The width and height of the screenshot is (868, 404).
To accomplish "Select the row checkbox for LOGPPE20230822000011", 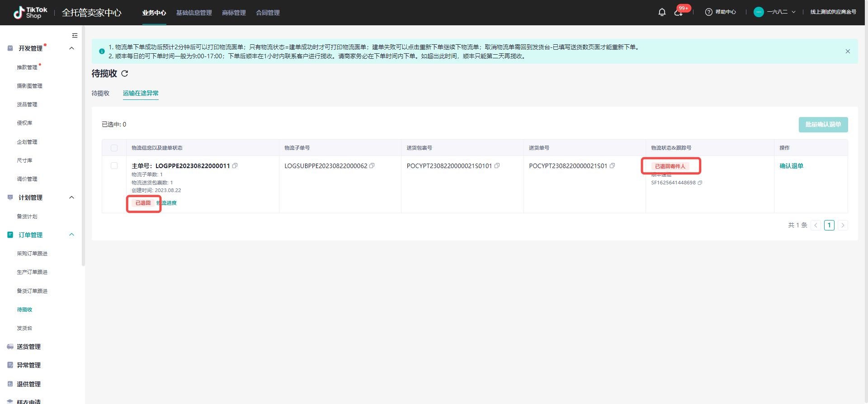I will pos(114,166).
